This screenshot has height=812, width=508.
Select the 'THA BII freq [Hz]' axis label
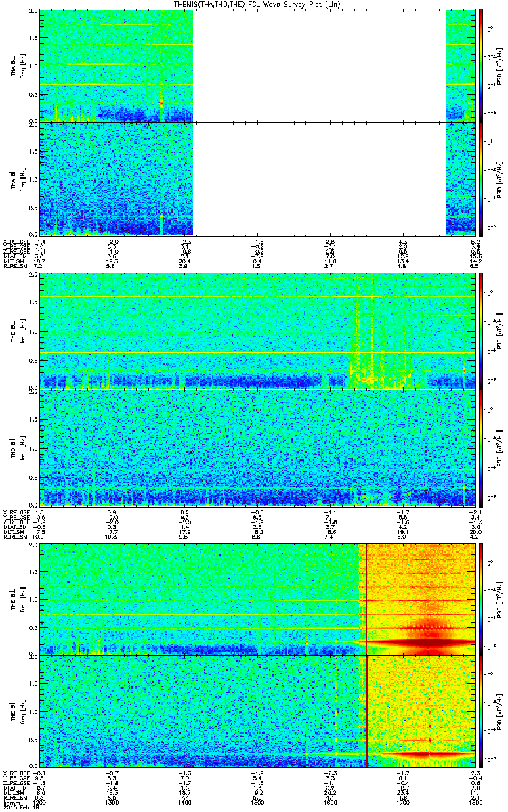(17, 179)
